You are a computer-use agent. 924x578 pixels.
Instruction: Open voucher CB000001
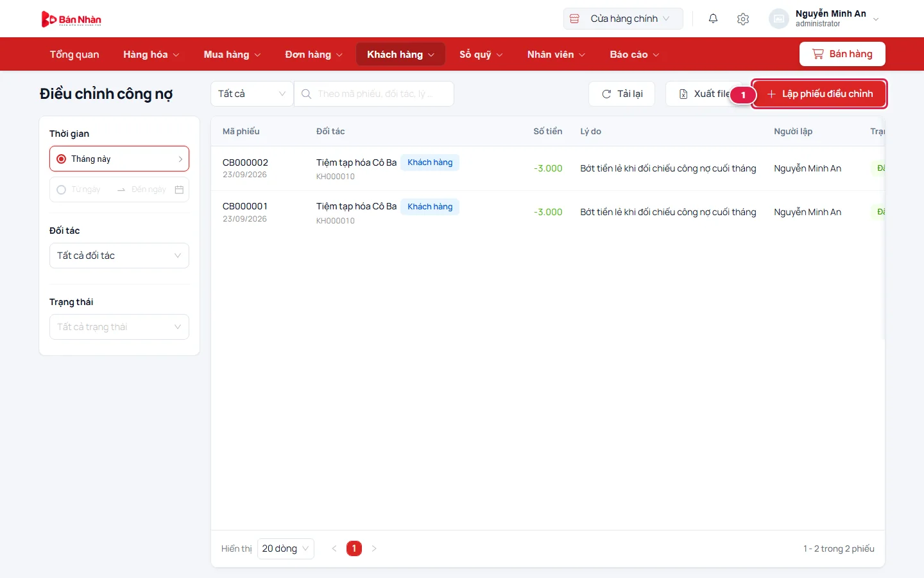click(245, 206)
